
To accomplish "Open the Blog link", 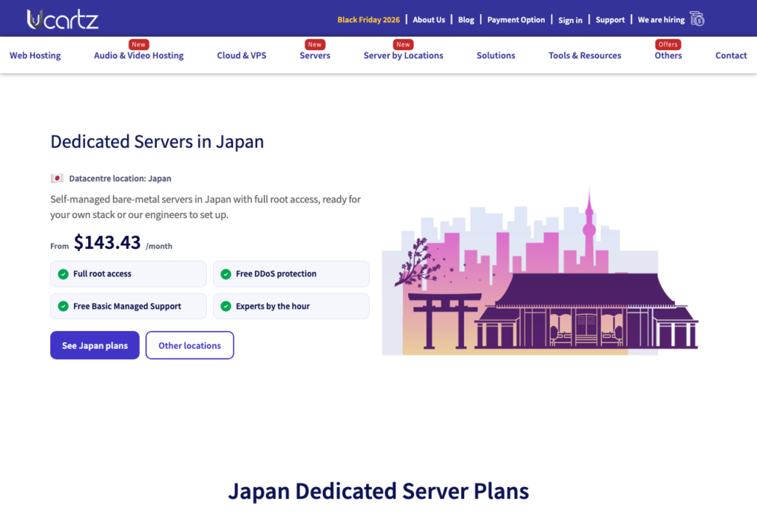I will [x=466, y=20].
